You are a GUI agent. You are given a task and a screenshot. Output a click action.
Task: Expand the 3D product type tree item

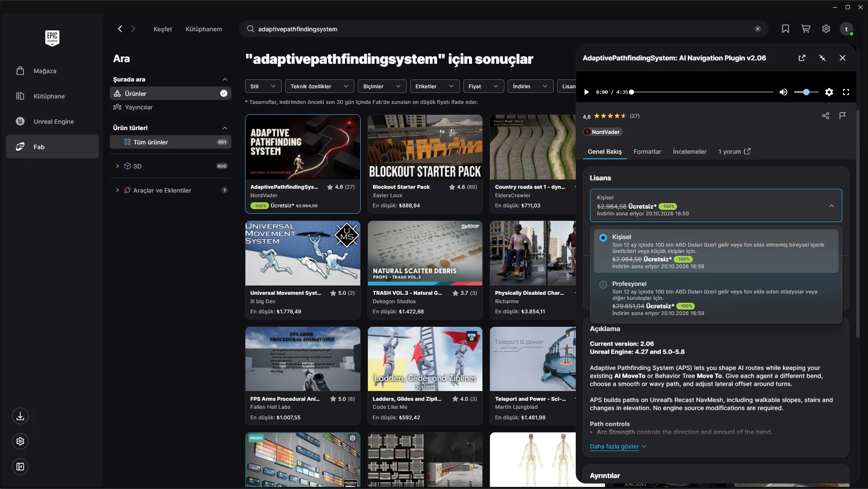tap(117, 166)
